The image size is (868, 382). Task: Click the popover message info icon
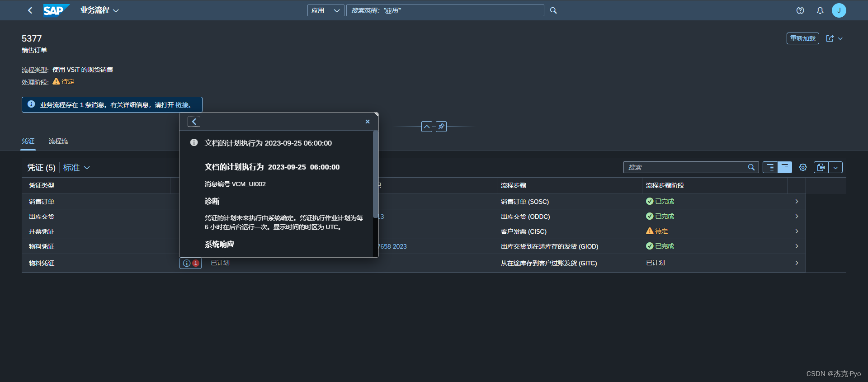[x=194, y=142]
